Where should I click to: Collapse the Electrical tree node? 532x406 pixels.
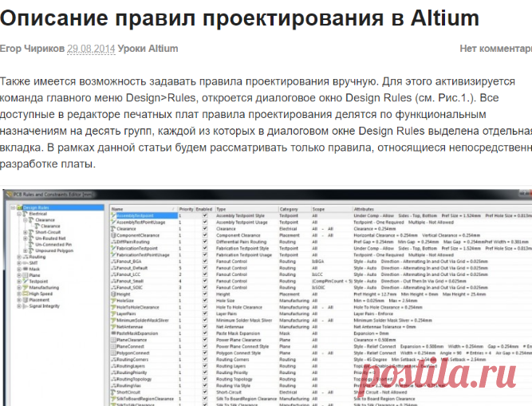(x=19, y=214)
